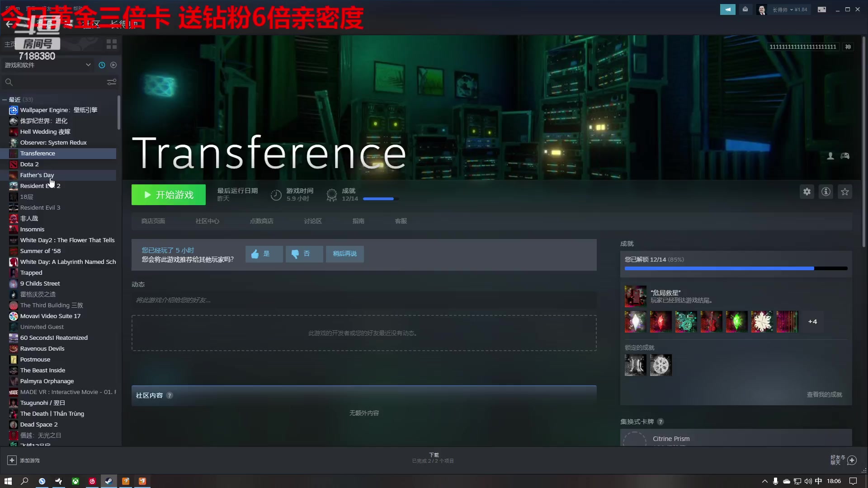This screenshot has width=868, height=488.
Task: Click the green crystal achievement icon
Action: [x=737, y=322]
